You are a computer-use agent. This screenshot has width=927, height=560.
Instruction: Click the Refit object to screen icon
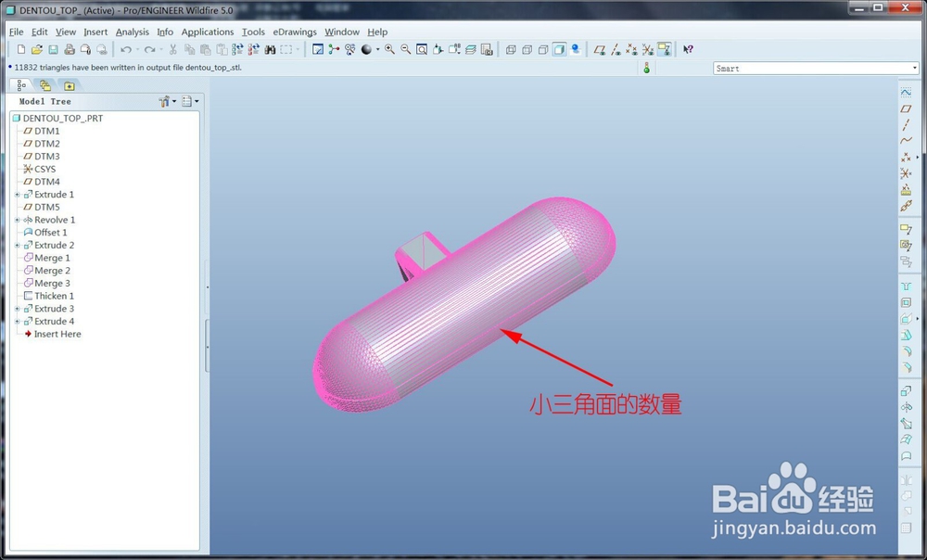[422, 49]
